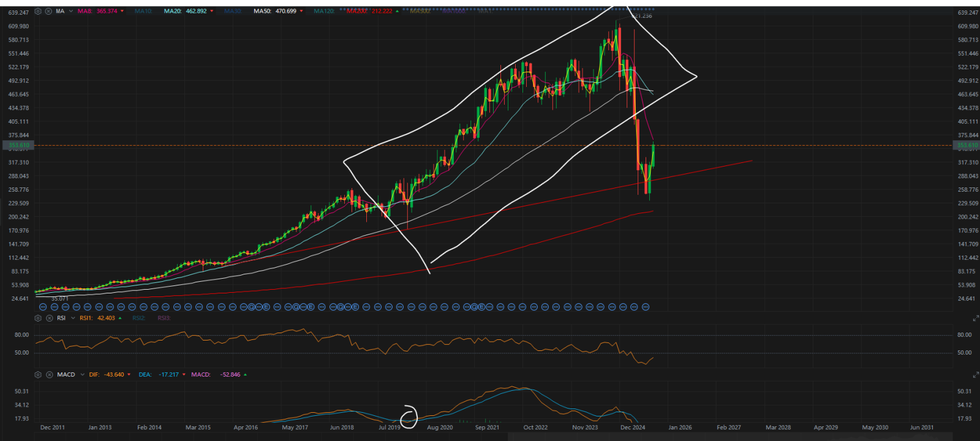This screenshot has width=980, height=441.
Task: Expand the MACD indicator dropdown
Action: click(82, 374)
